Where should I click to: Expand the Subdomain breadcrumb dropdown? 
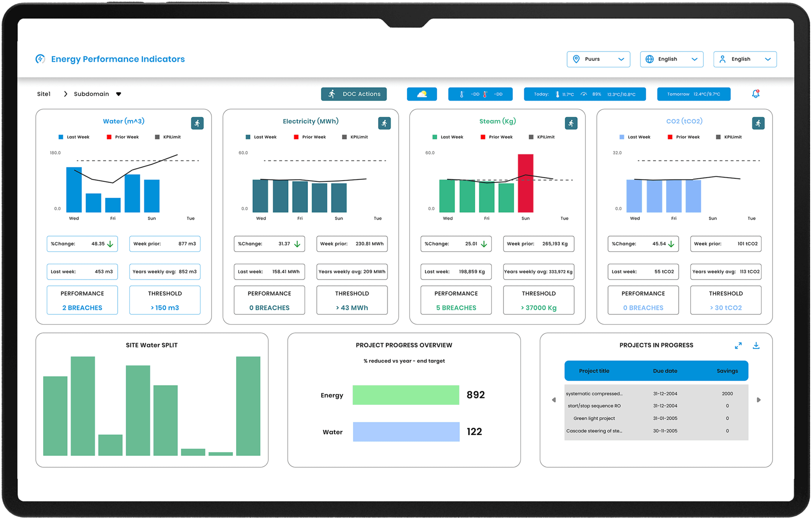[118, 94]
